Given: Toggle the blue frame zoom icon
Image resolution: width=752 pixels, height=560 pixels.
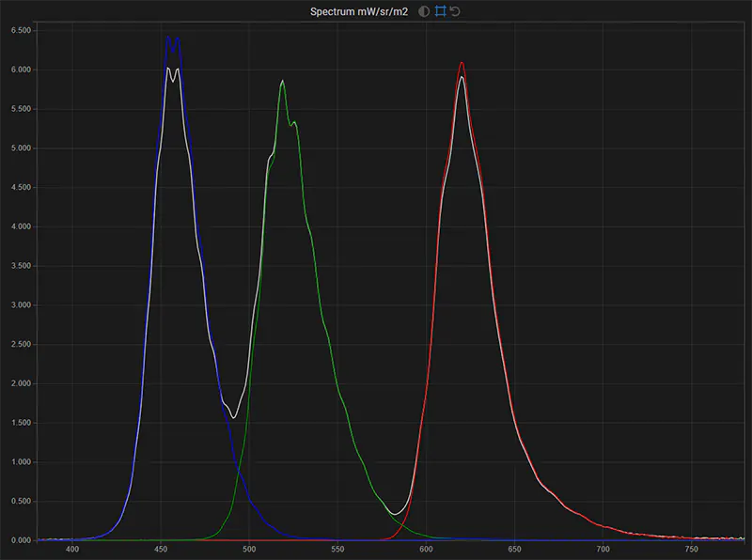Looking at the screenshot, I should point(440,11).
